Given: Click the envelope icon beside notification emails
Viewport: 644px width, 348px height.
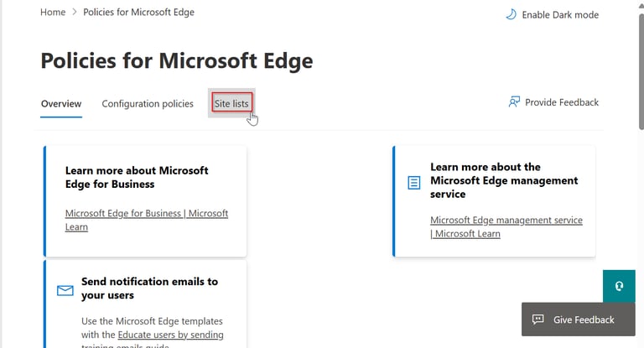Looking at the screenshot, I should click(65, 290).
